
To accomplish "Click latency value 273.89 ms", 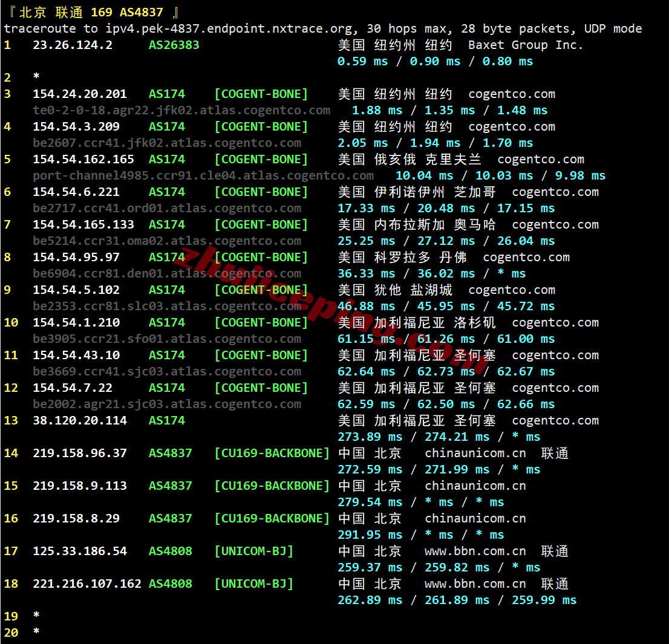I will (x=370, y=437).
